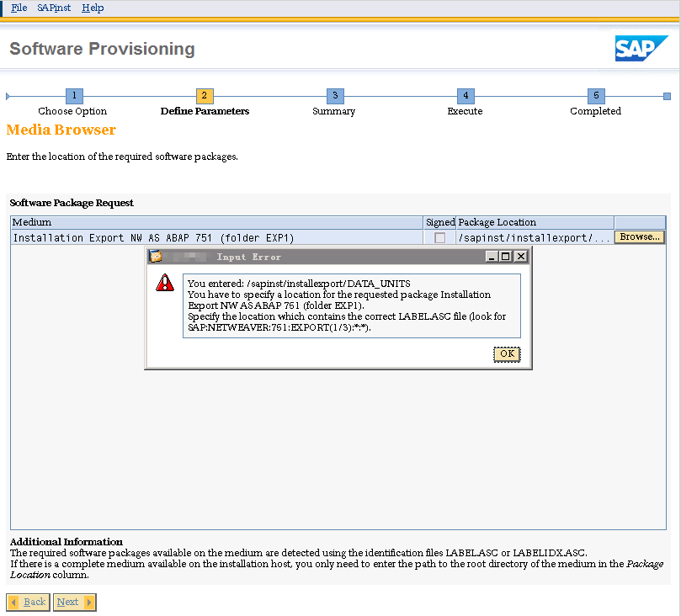Proceed with the Next button
The width and height of the screenshot is (681, 616).
pos(74,602)
